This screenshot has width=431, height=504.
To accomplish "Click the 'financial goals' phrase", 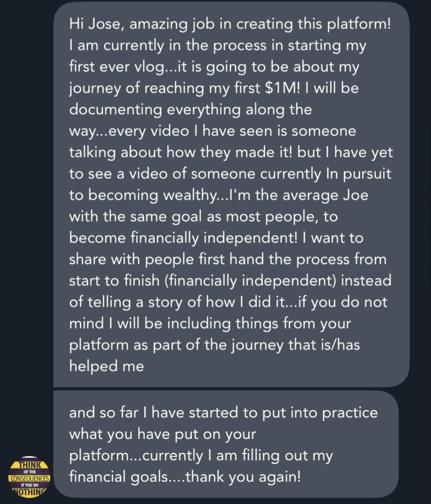I will pos(125,477).
